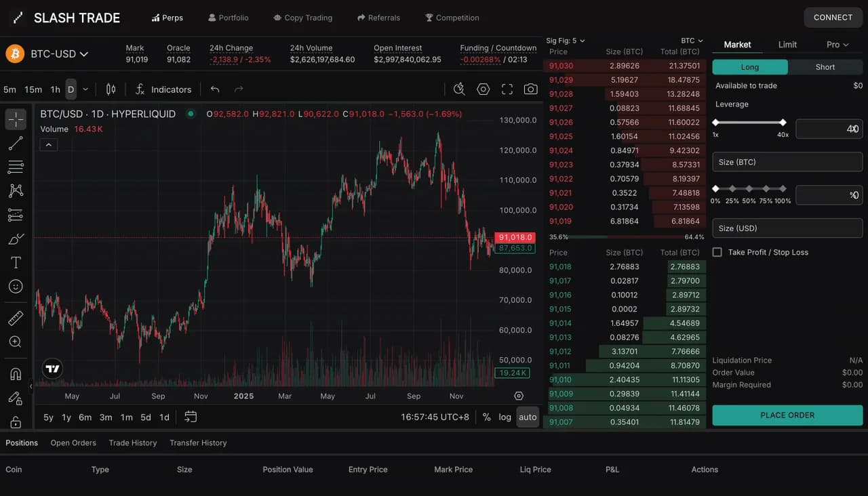868x496 pixels.
Task: Open candlestick chart style selector
Action: (111, 89)
